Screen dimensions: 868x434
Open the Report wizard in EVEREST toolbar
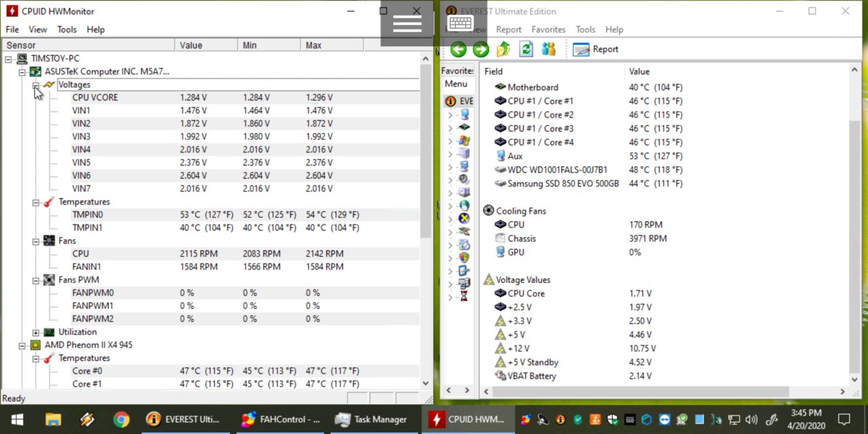point(595,49)
